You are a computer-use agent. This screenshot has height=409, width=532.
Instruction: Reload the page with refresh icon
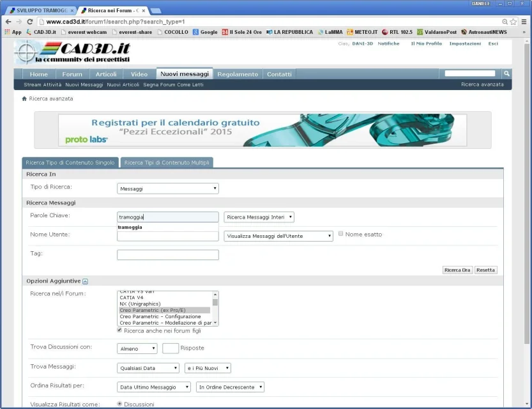(x=30, y=22)
